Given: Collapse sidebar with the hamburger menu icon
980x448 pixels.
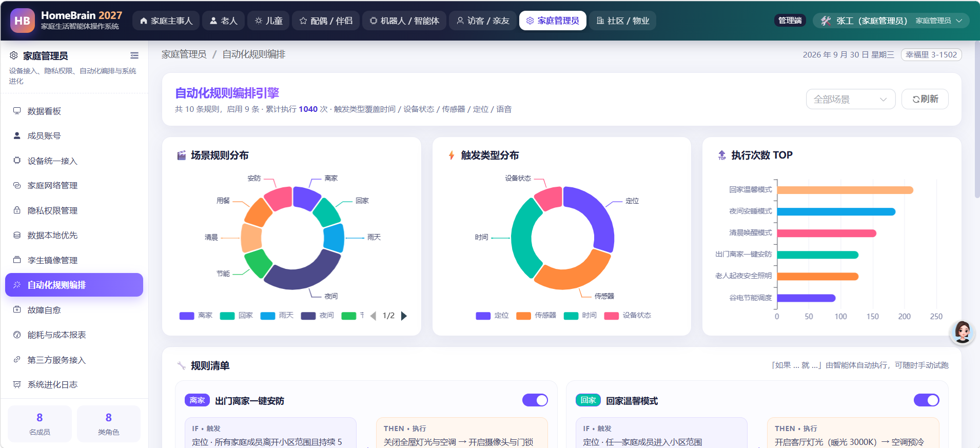Looking at the screenshot, I should pos(134,55).
